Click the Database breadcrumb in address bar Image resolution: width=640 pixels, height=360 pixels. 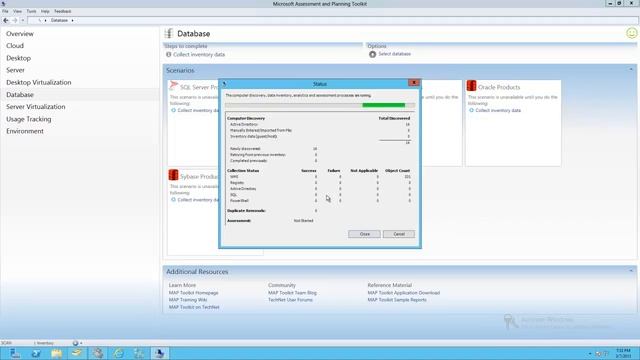[59, 20]
